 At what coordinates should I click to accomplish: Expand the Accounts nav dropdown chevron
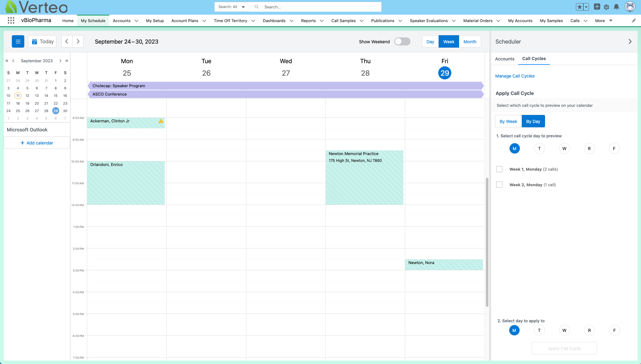136,21
